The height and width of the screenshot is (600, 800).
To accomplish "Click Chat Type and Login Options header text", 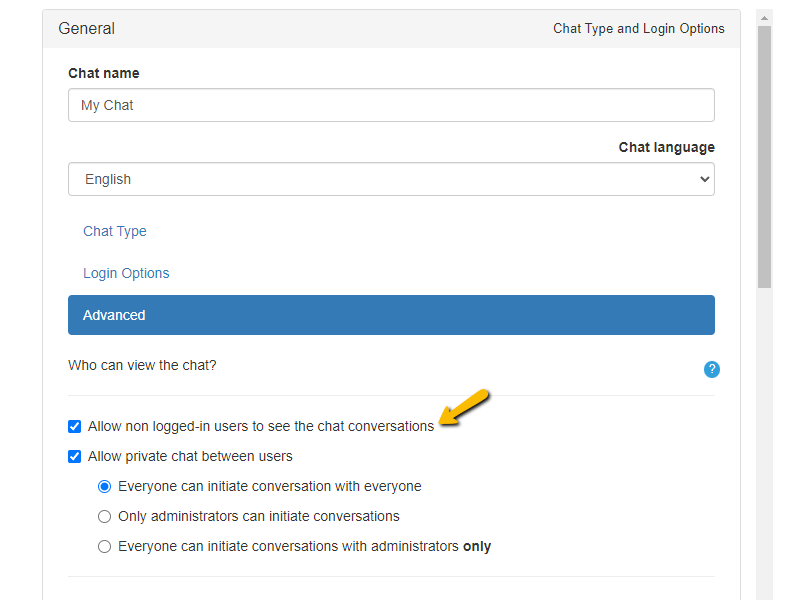I will (x=638, y=29).
